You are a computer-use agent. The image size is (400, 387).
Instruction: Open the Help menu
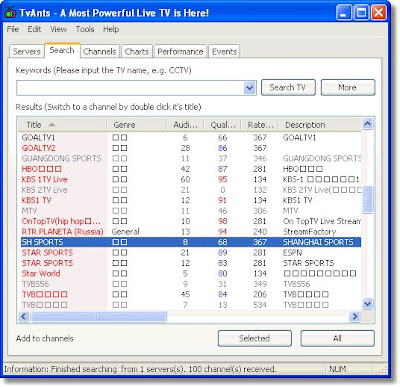[111, 29]
